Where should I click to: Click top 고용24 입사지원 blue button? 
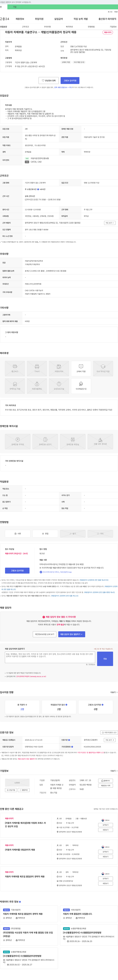click(70, 81)
